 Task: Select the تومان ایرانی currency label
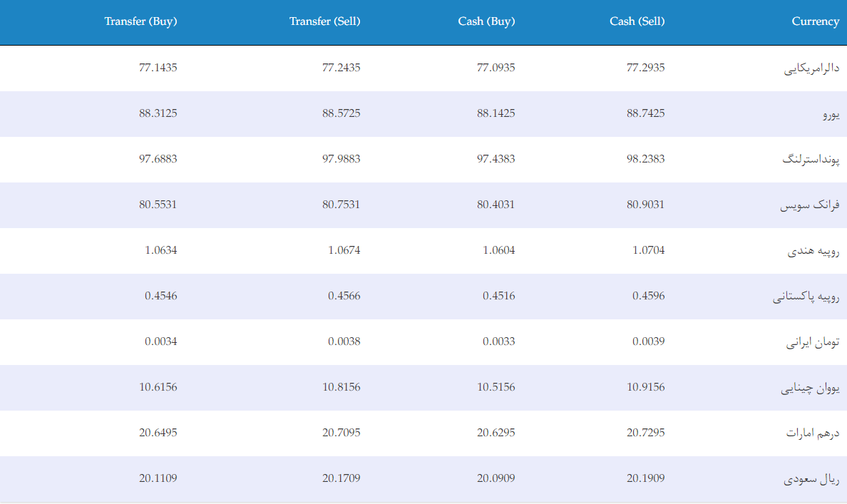[813, 342]
